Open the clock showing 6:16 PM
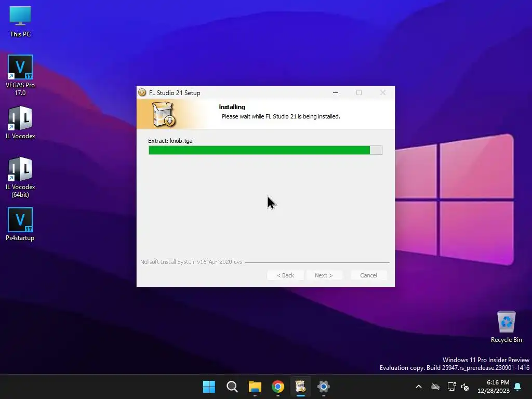Screen dimensions: 532x399 click(494, 387)
